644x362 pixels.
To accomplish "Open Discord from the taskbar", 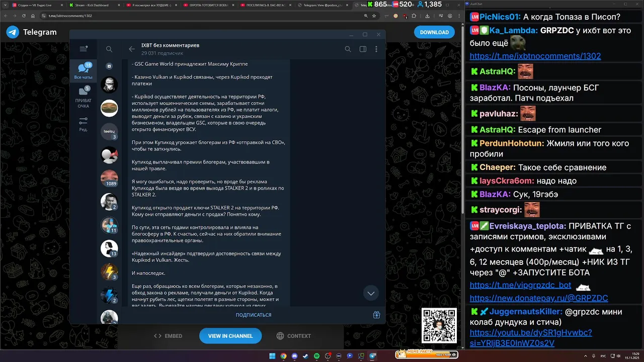I will pyautogui.click(x=294, y=355).
